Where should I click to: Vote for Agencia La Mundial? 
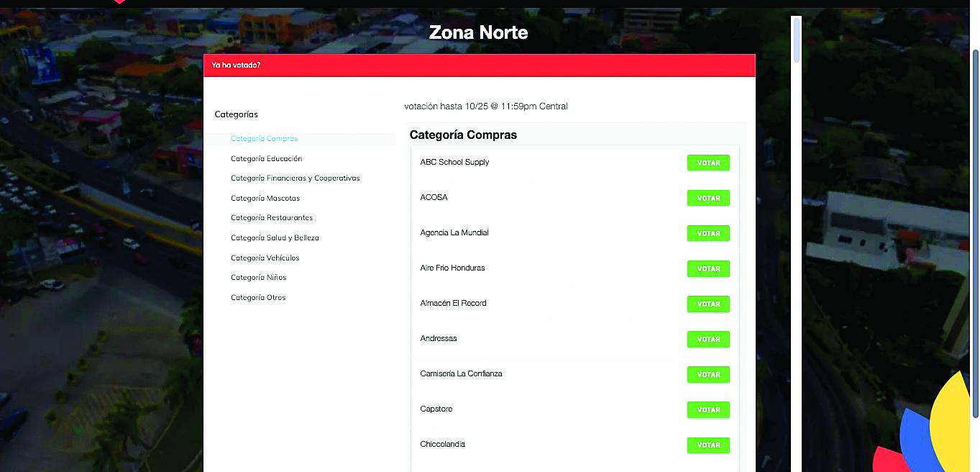(x=708, y=234)
